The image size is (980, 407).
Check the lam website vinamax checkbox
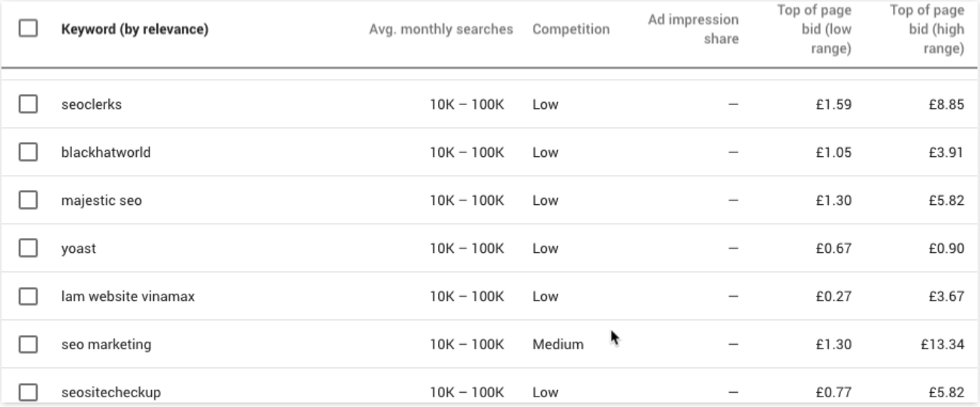(x=28, y=297)
